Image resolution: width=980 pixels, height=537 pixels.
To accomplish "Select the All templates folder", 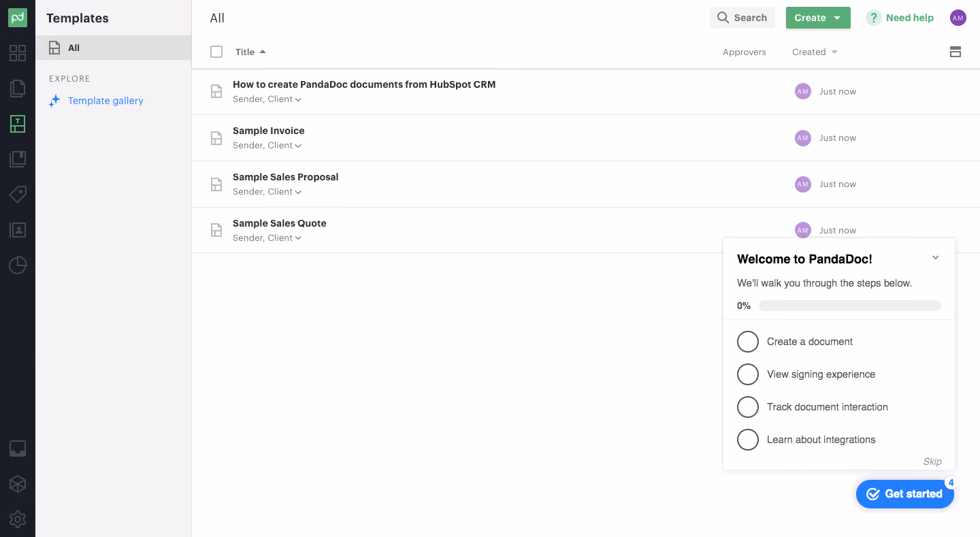I will tap(114, 48).
